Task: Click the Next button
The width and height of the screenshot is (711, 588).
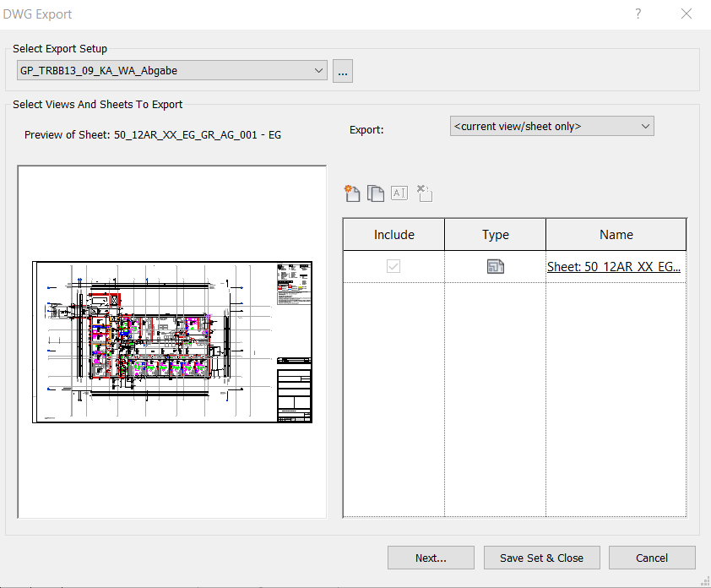Action: [431, 558]
